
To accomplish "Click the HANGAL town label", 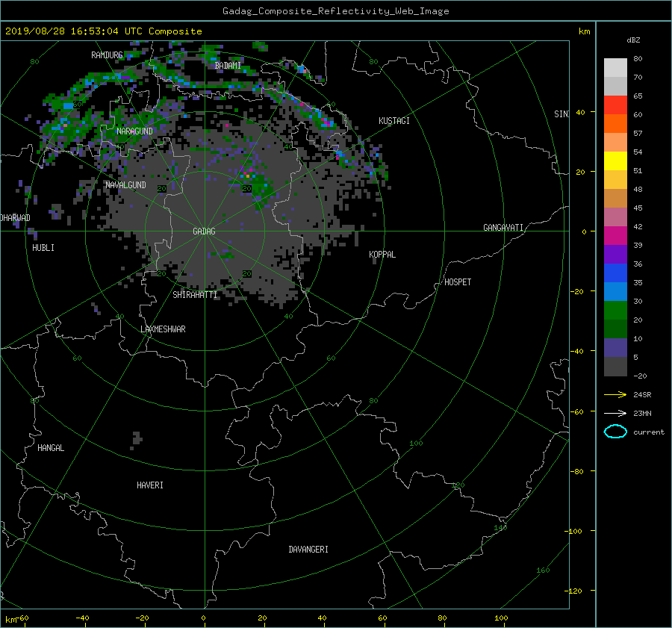I will pos(51,448).
